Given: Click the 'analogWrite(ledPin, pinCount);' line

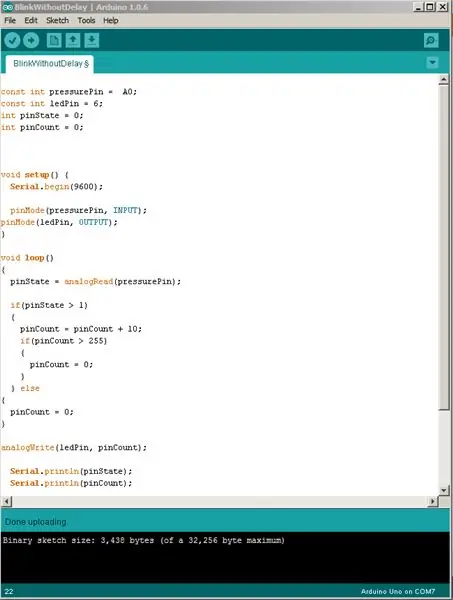Looking at the screenshot, I should click(x=74, y=448).
